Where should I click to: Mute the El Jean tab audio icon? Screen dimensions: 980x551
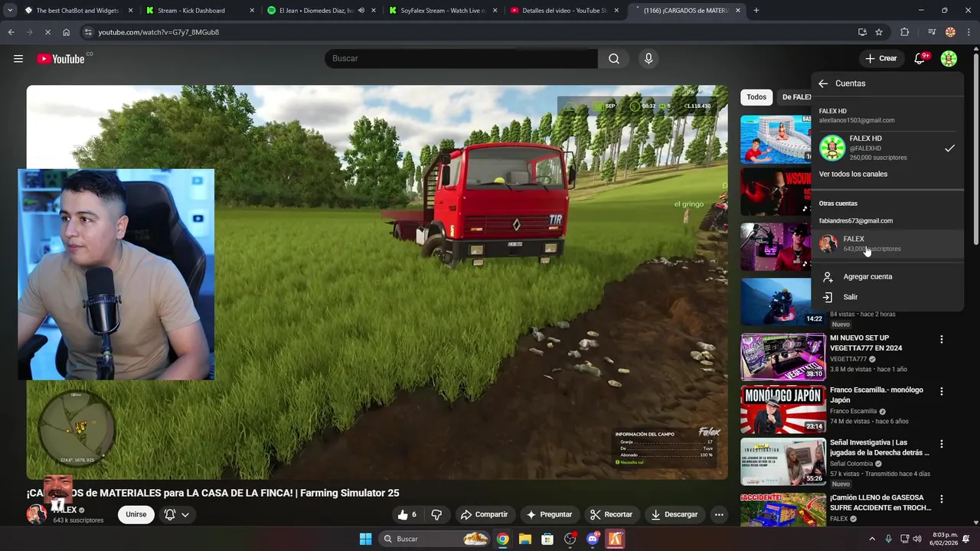361,11
